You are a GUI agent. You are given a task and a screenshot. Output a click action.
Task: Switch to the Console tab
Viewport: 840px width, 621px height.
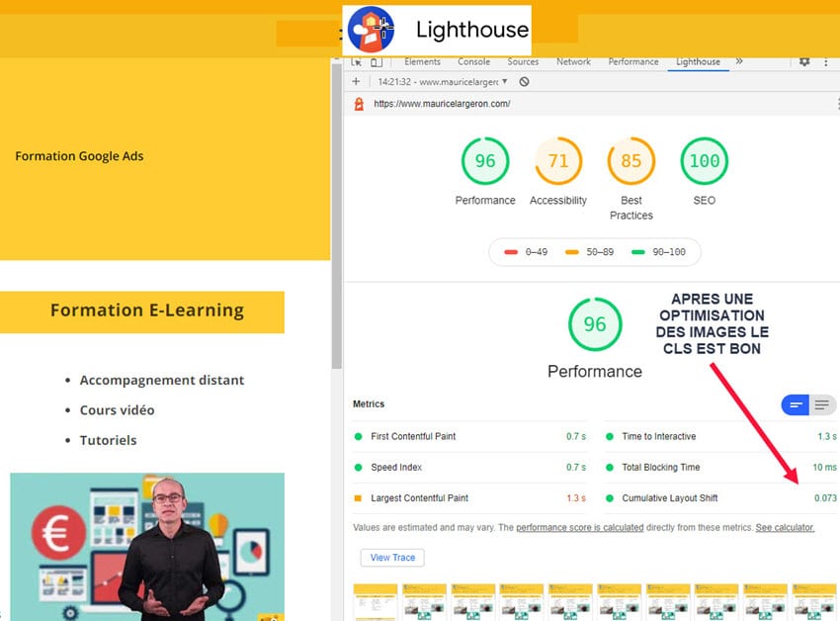473,61
